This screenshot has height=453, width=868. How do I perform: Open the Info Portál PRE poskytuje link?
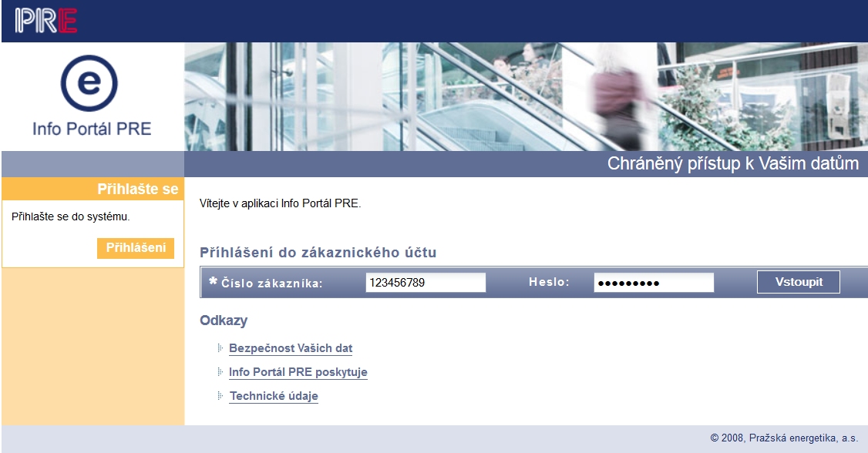(298, 372)
